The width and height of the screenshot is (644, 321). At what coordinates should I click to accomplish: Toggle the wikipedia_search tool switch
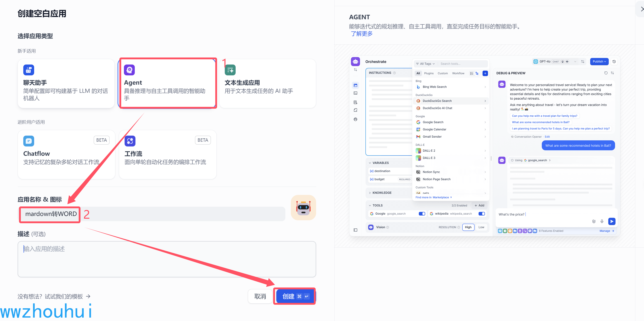(x=481, y=214)
